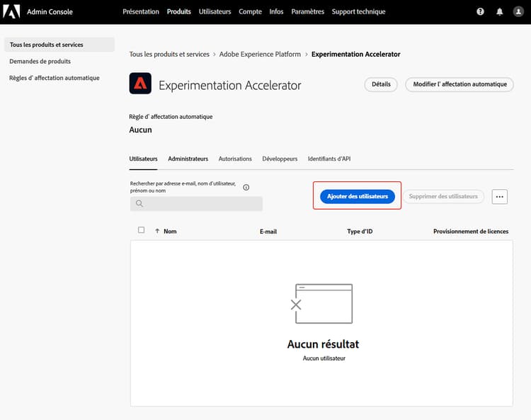
Task: Open Utilisateurs in top navigation
Action: [215, 11]
